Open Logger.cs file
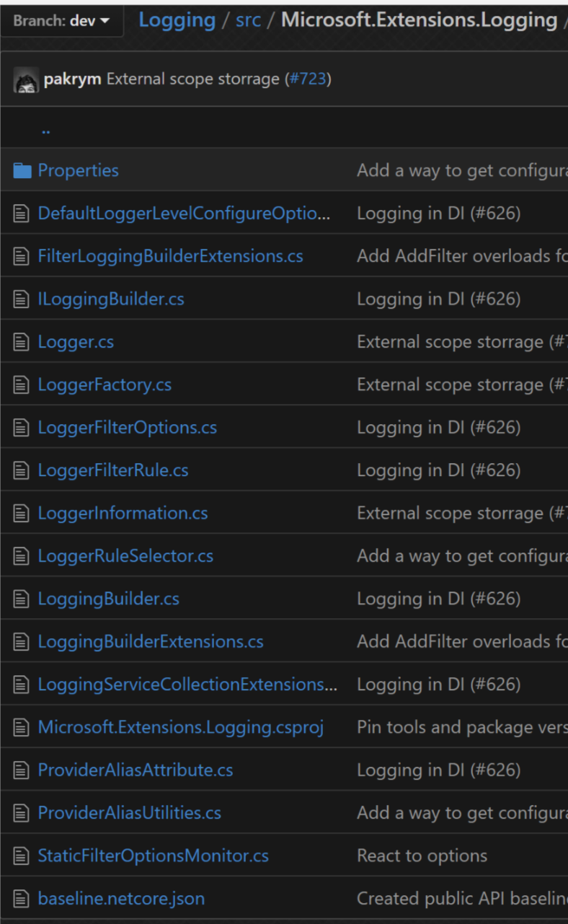Image resolution: width=568 pixels, height=924 pixels. click(76, 342)
